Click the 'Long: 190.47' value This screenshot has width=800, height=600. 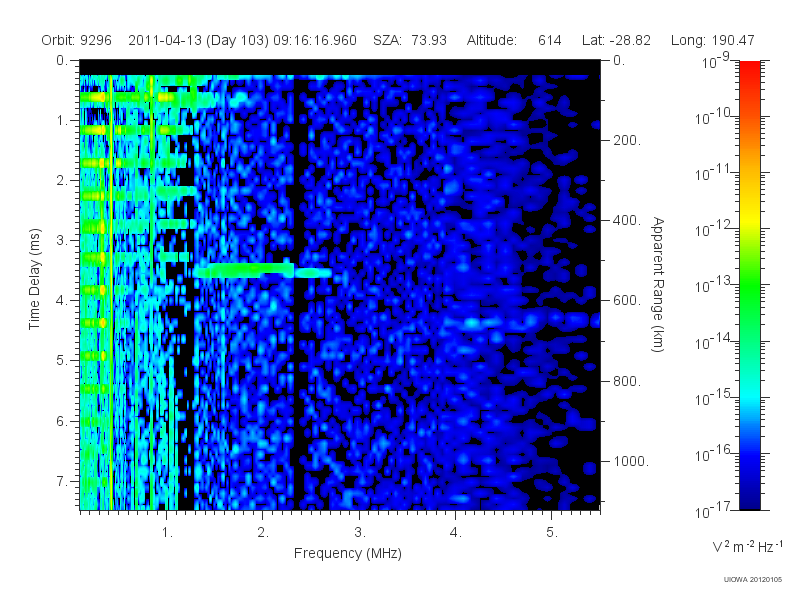[x=712, y=40]
